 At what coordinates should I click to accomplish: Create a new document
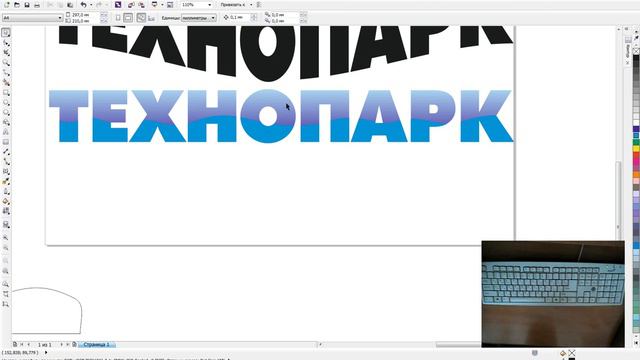coord(7,5)
